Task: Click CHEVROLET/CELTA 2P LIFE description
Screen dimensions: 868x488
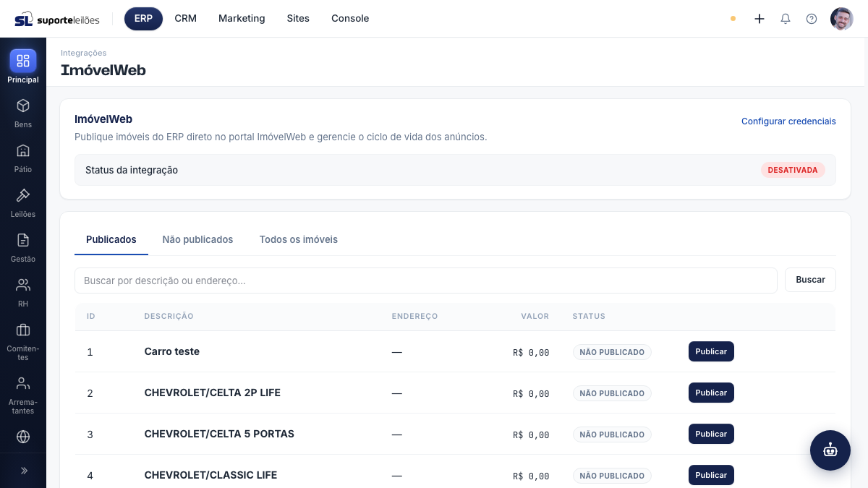Action: (x=213, y=393)
